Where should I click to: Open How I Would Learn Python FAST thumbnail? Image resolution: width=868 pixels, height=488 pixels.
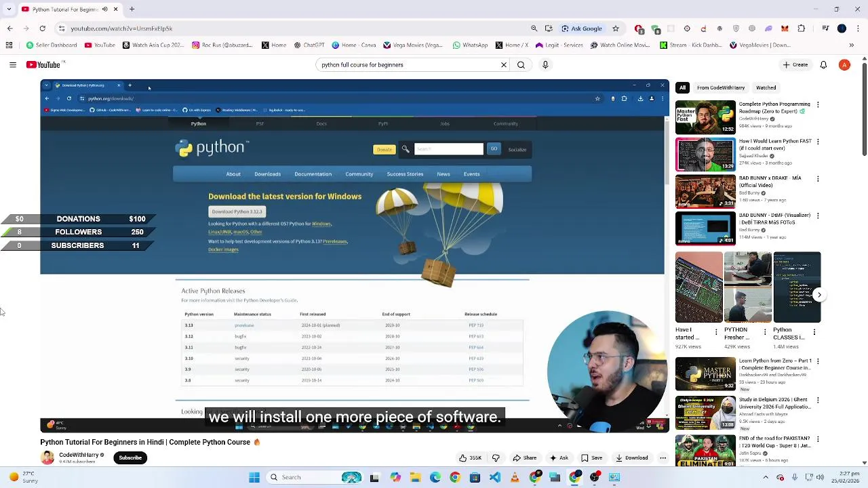point(705,155)
